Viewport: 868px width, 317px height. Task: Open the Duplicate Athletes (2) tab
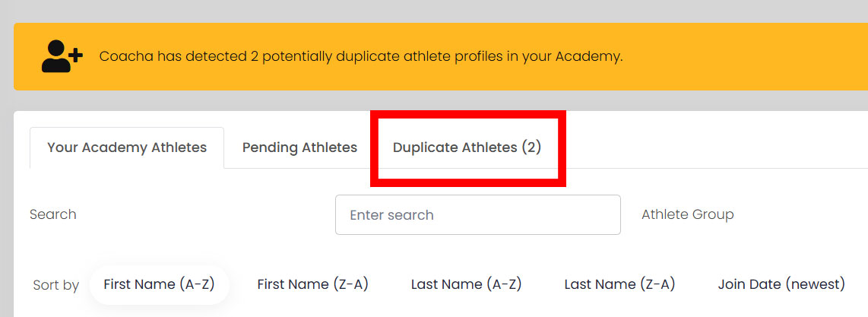[x=467, y=147]
